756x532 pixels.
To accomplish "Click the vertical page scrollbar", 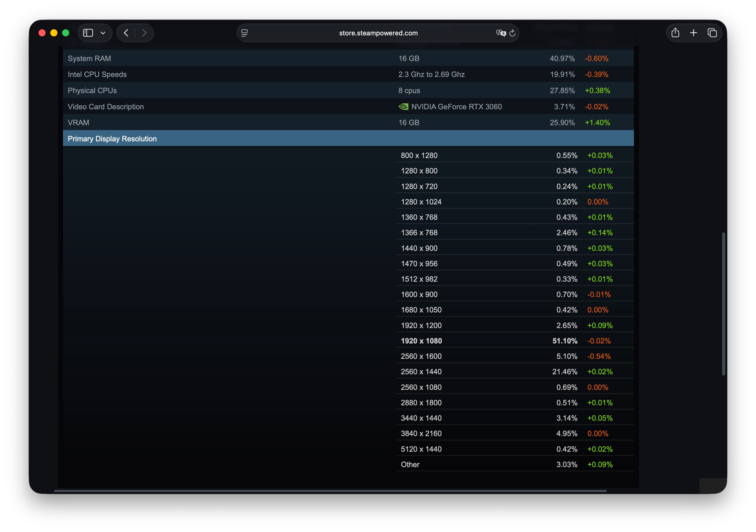I will pos(723,304).
